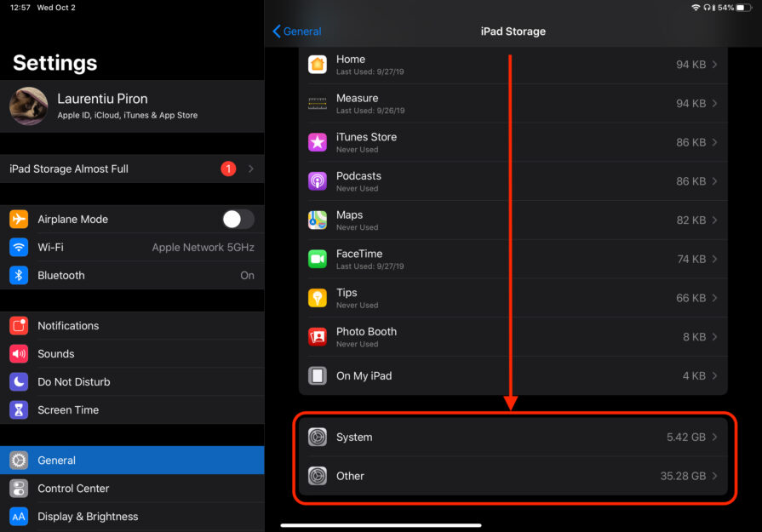Click the Tips app icon
This screenshot has height=532, width=762.
[x=317, y=298]
